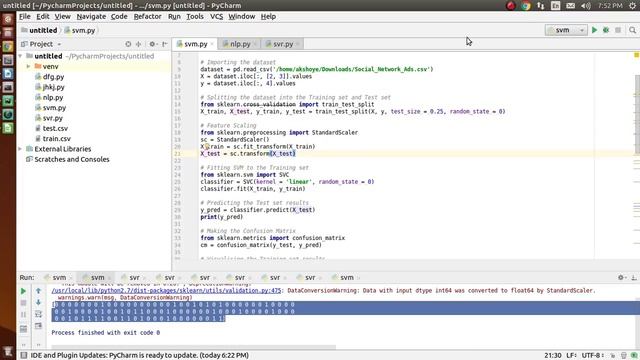Select Scratches and Consoles node
Screen dimensions: 640x360
71,159
